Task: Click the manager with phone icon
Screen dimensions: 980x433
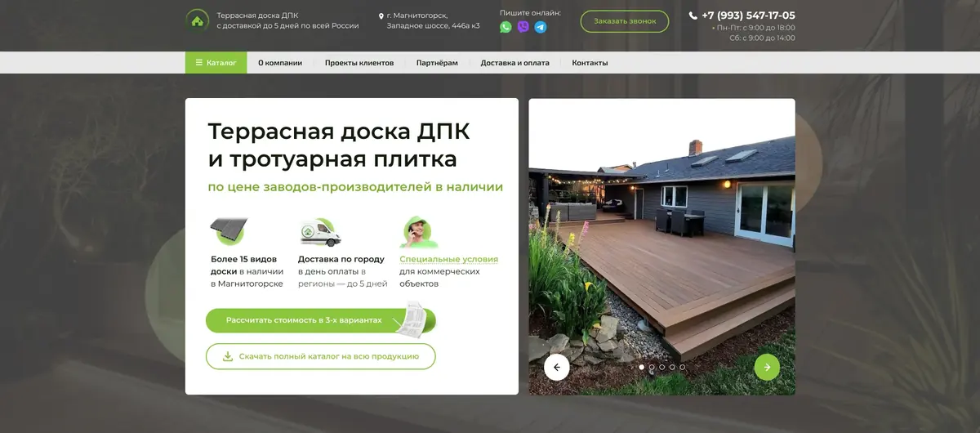Action: [419, 232]
